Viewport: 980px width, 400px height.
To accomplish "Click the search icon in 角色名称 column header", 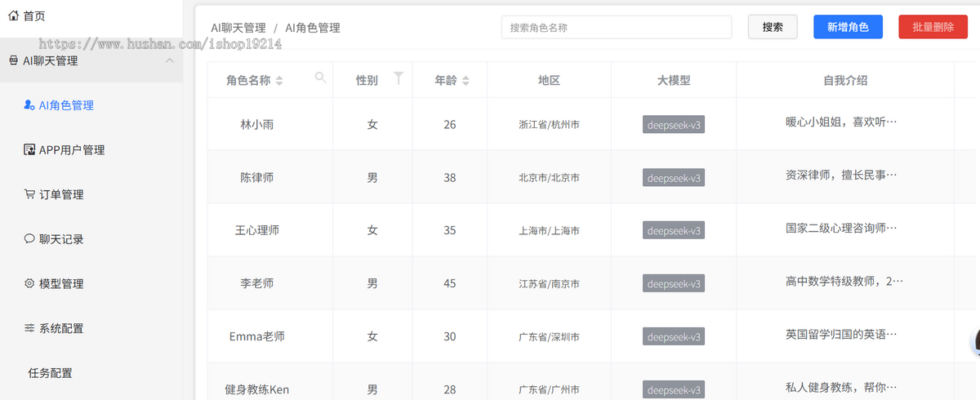I will click(321, 78).
